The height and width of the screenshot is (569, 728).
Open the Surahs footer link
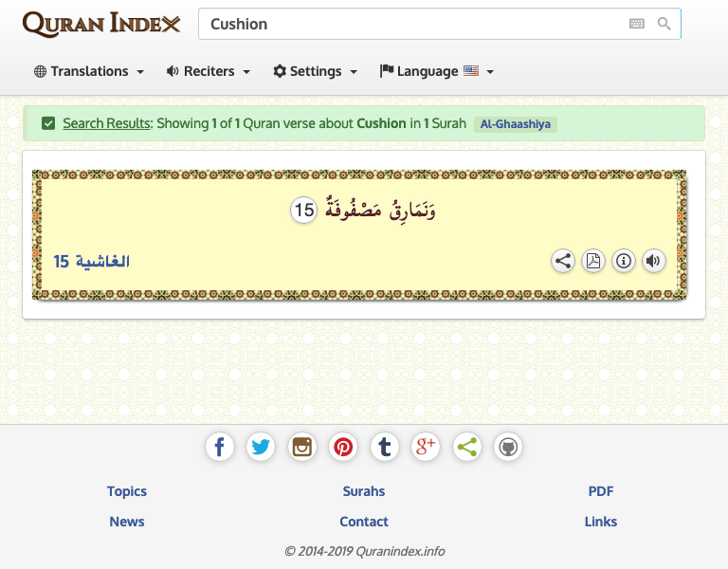coord(364,491)
